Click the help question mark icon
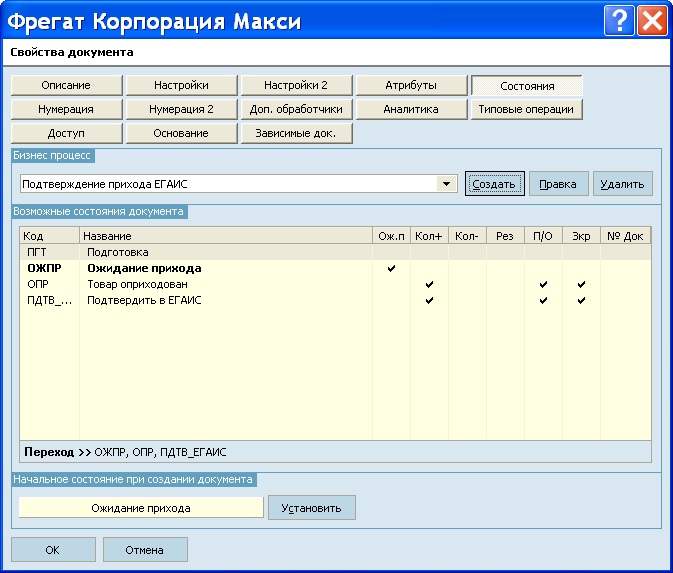Image resolution: width=673 pixels, height=573 pixels. 618,21
